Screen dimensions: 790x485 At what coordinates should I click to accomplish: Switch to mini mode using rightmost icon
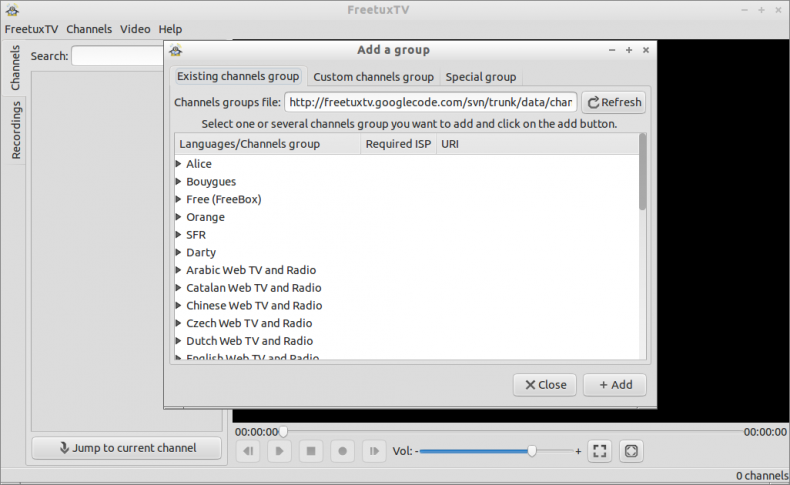point(631,451)
